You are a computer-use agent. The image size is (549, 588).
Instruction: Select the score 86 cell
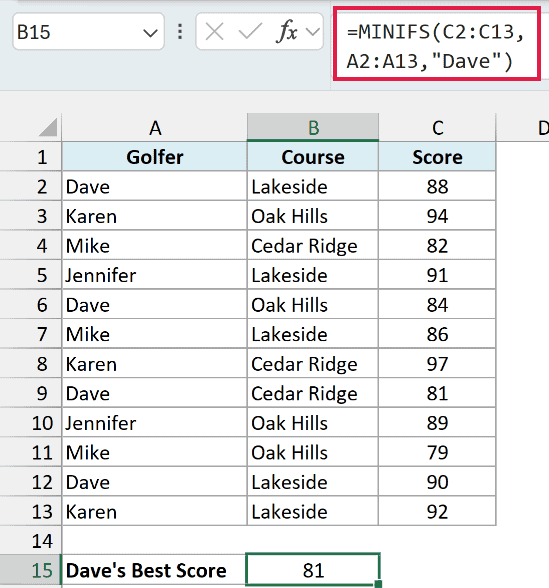(x=437, y=334)
